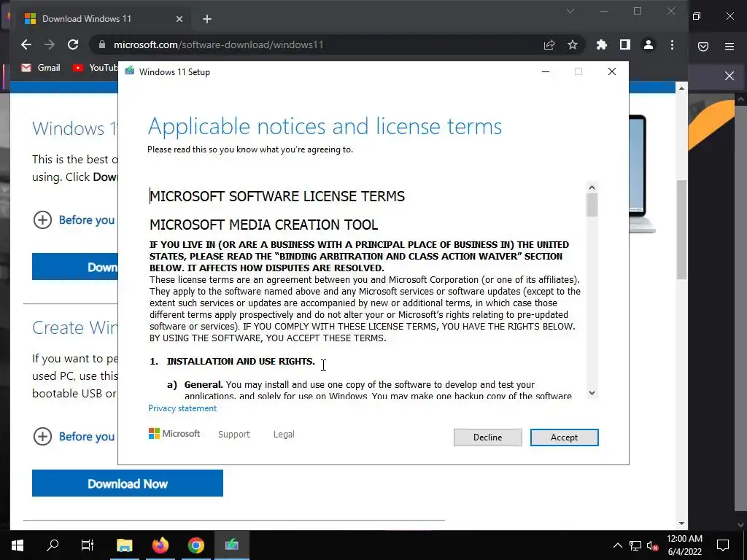This screenshot has height=560, width=747.
Task: Open the Gmail bookmark
Action: click(x=41, y=68)
